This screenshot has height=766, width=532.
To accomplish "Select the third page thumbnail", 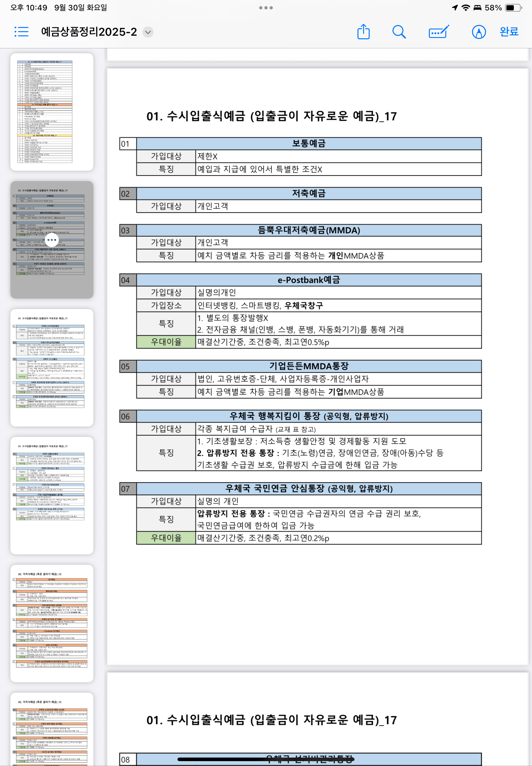I will [52, 367].
